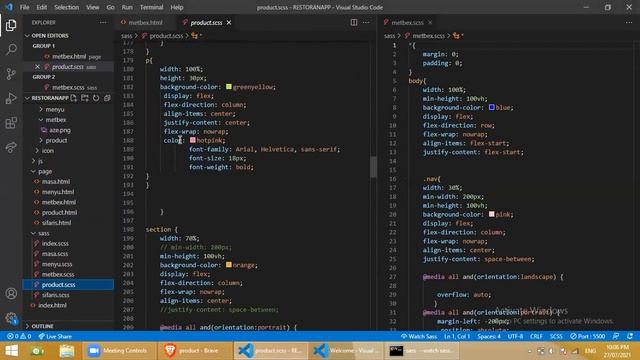Expand the product folder in tree
The width and height of the screenshot is (640, 360).
pyautogui.click(x=56, y=140)
